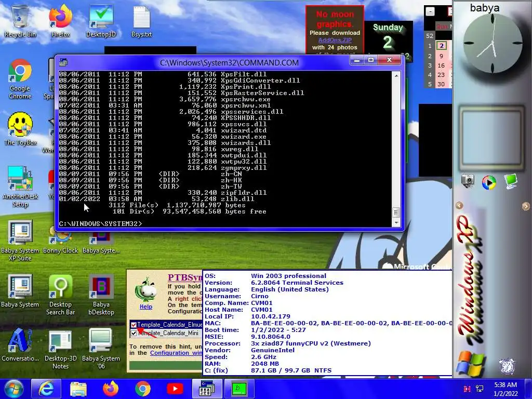This screenshot has height=399, width=532.
Task: Toggle the Template_Calendar_Elmue checkbox
Action: pyautogui.click(x=134, y=325)
